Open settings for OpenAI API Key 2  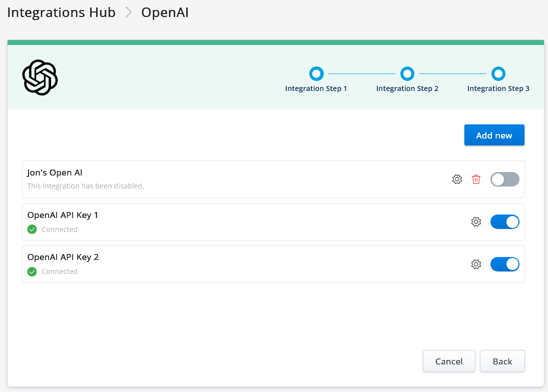click(476, 264)
